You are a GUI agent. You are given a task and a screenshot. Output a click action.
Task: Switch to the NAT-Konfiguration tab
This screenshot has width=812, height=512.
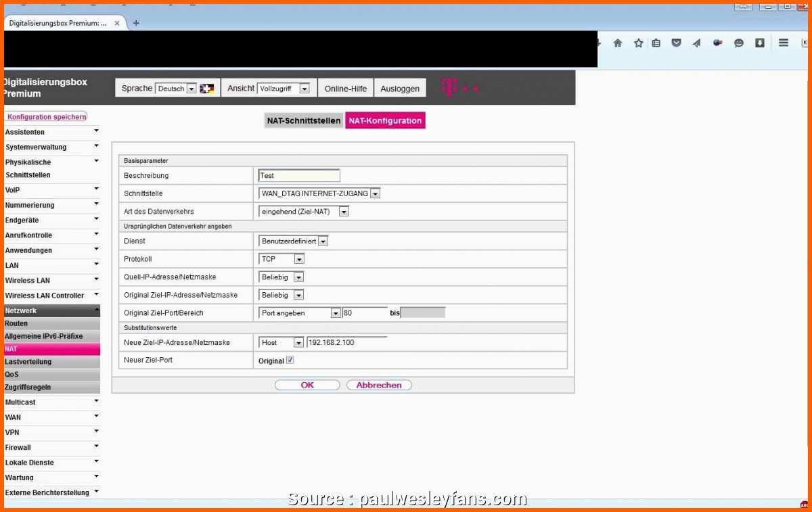point(385,121)
